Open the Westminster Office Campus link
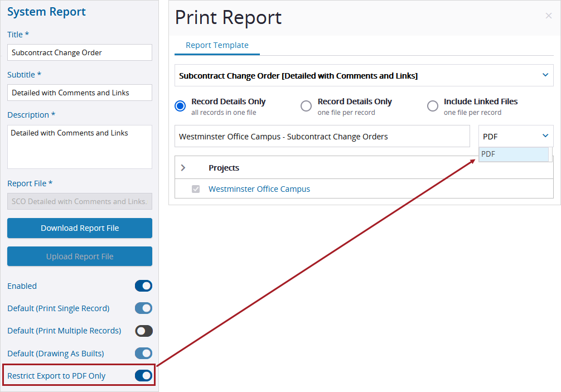The image size is (561, 392). pos(259,189)
